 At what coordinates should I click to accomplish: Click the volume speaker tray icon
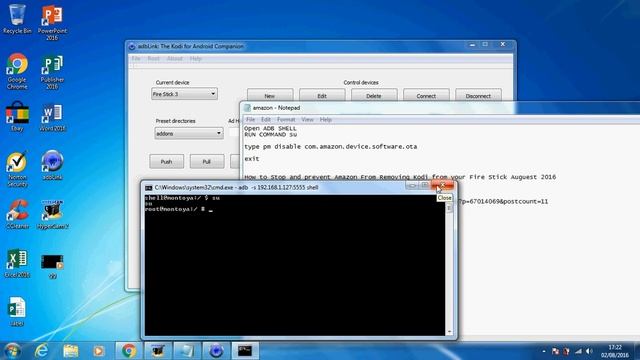(x=589, y=351)
